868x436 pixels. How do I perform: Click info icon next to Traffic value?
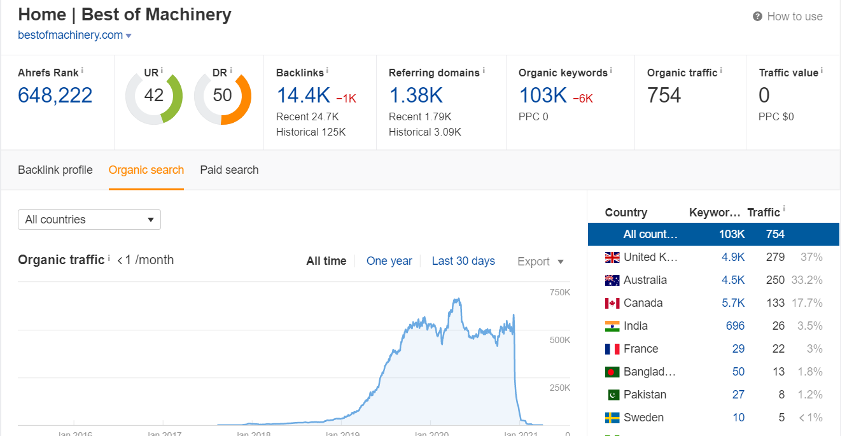822,69
